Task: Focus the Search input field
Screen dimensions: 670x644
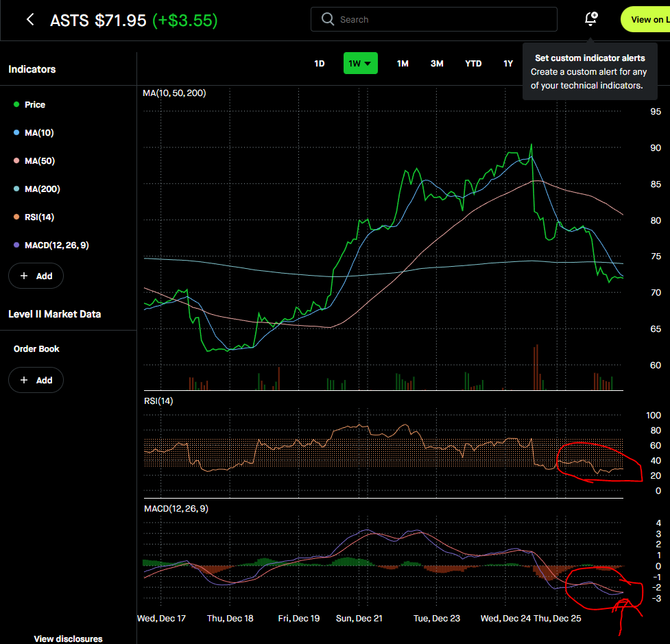Action: point(433,19)
